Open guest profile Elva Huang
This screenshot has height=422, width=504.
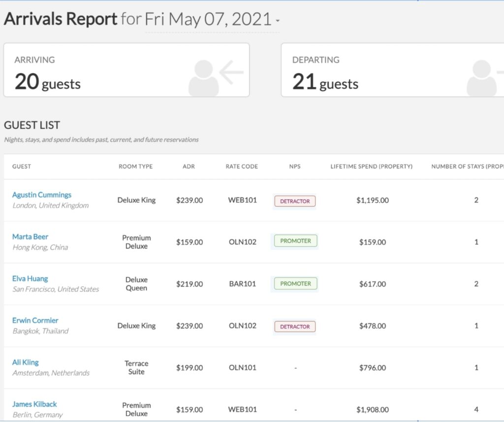coord(30,279)
